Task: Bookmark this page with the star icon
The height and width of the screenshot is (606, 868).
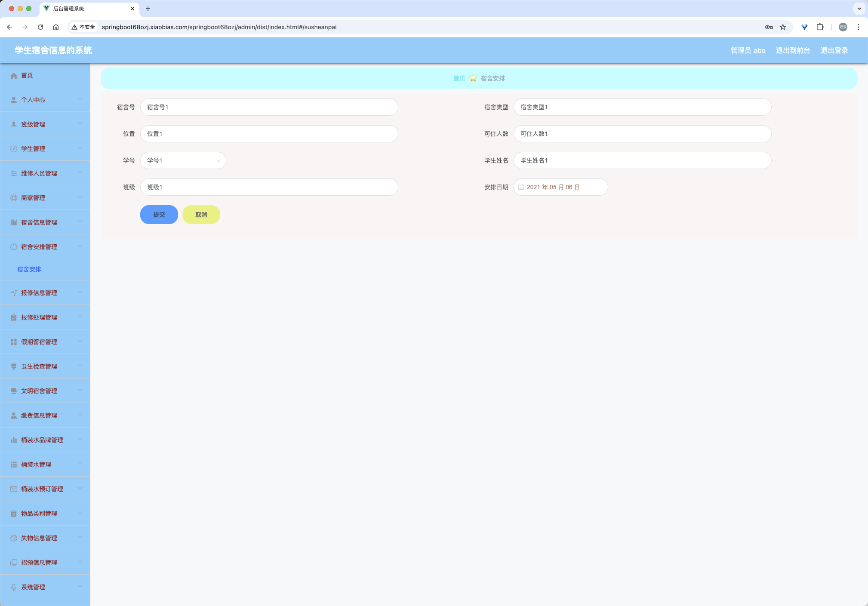Action: pyautogui.click(x=783, y=27)
